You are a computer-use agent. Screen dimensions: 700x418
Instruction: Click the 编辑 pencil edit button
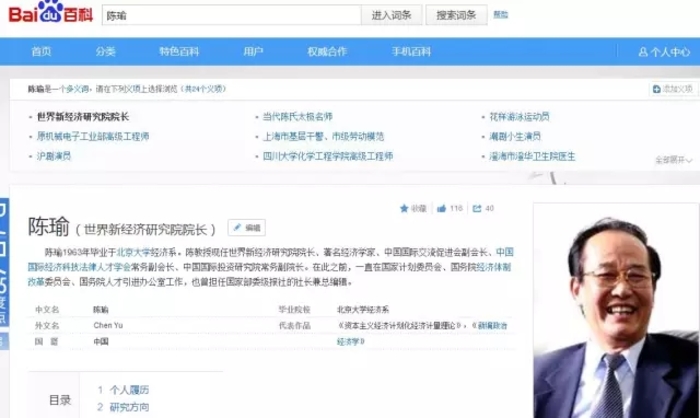pos(246,228)
